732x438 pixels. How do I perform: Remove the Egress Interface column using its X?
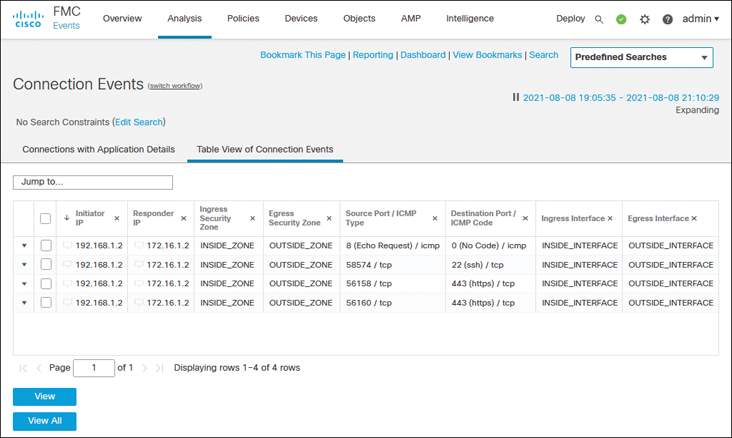694,218
